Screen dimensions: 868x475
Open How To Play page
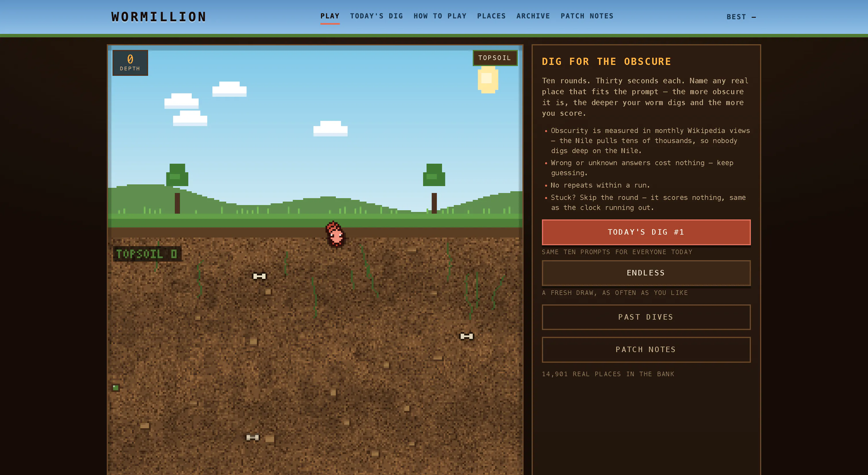(x=440, y=16)
